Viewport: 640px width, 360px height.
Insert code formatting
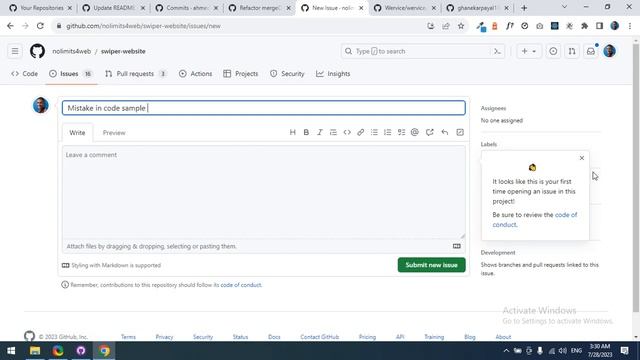click(347, 132)
